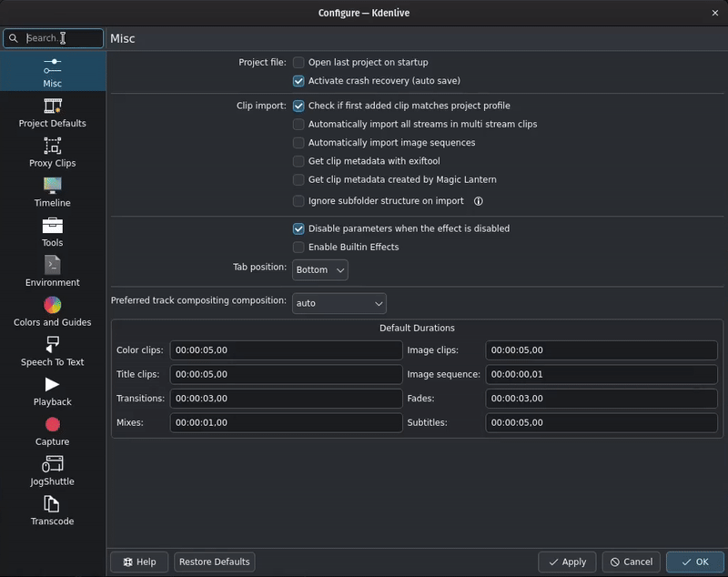Open Tools settings toolbox icon
The width and height of the screenshot is (728, 577).
(53, 226)
